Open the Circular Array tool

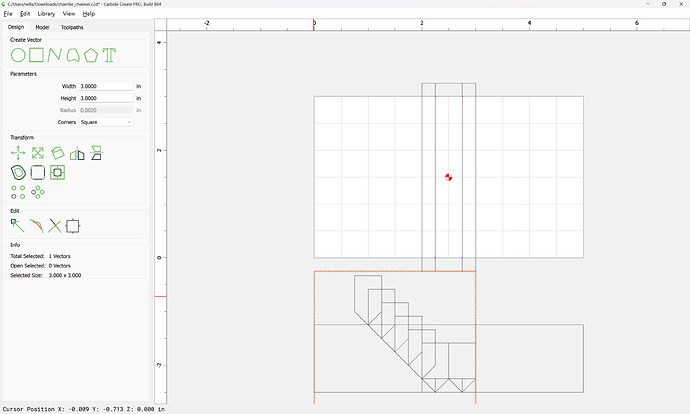point(38,191)
